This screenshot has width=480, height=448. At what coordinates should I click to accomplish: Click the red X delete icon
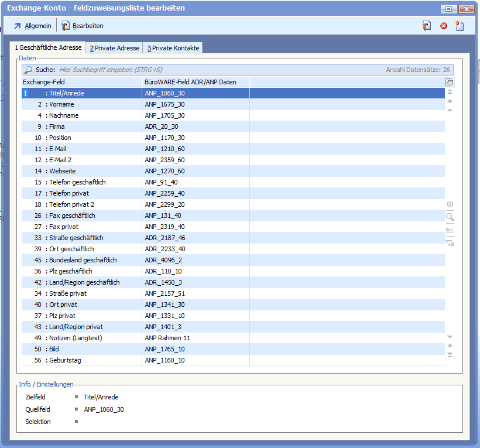(x=444, y=26)
